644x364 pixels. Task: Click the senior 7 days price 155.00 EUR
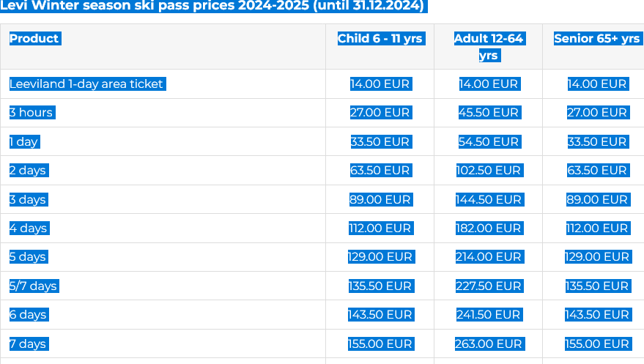click(598, 344)
